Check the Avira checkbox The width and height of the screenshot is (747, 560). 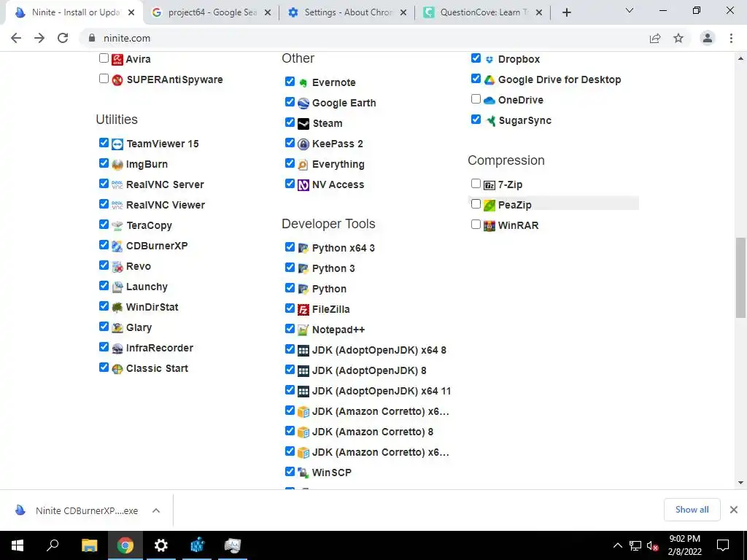(104, 58)
